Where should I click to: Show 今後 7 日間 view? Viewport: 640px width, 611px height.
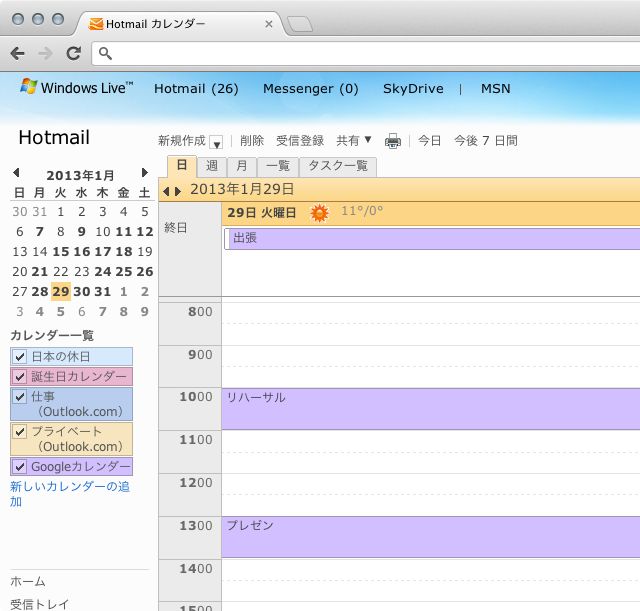pyautogui.click(x=486, y=141)
